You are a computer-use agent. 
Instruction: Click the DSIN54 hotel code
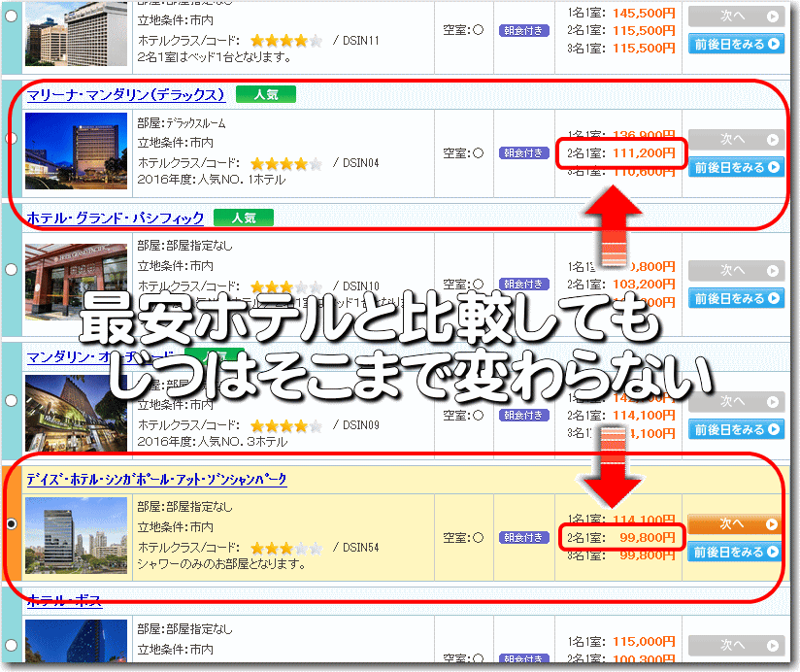361,548
